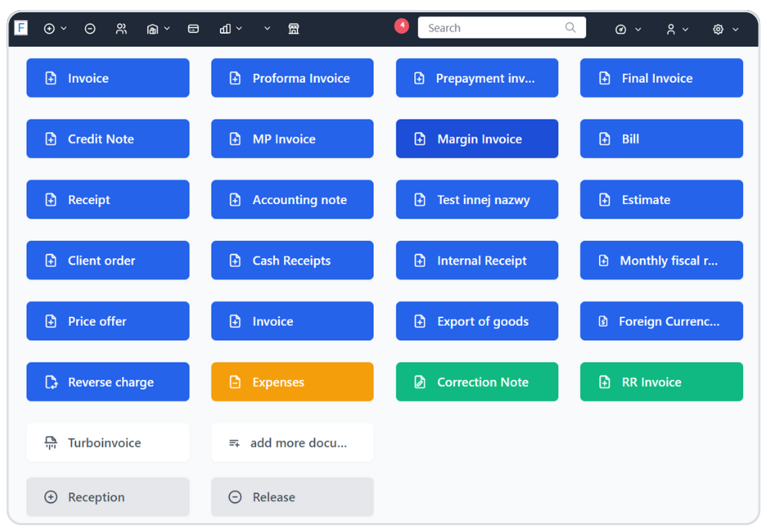Viewport: 767px width, 532px height.
Task: Expand the plus circle add menu
Action: tap(55, 28)
